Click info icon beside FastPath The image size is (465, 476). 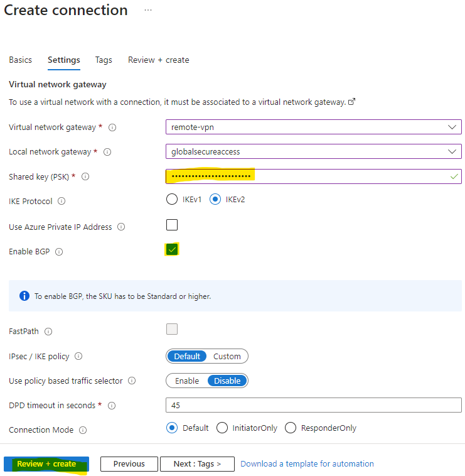(48, 332)
